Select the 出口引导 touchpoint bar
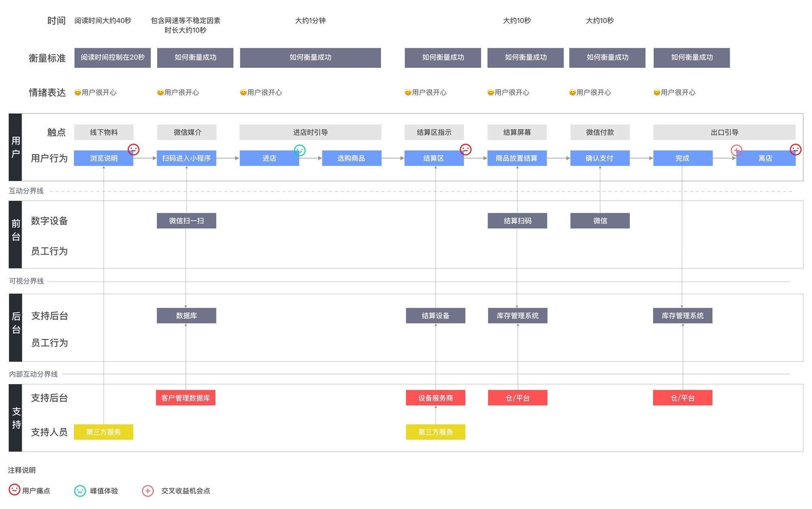Image resolution: width=812 pixels, height=509 pixels. pyautogui.click(x=724, y=132)
